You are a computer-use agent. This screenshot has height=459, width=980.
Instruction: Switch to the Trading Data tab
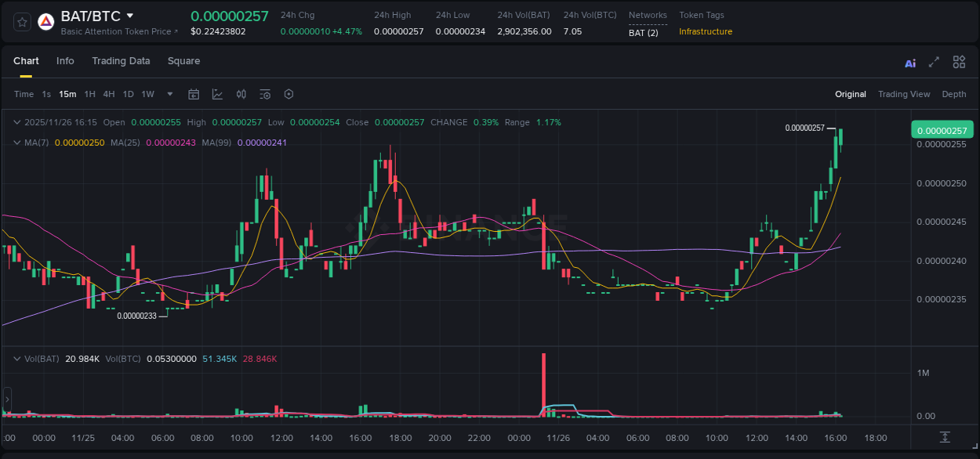[x=121, y=61]
